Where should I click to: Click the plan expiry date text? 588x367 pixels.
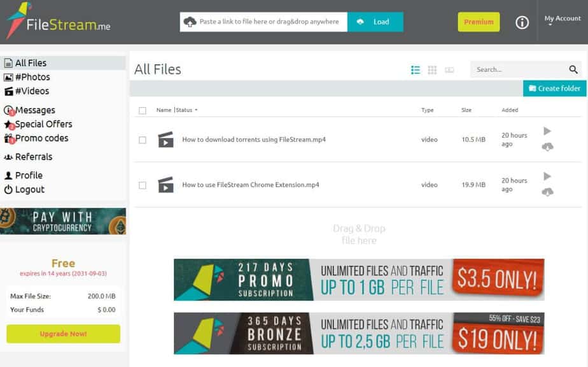pos(63,273)
